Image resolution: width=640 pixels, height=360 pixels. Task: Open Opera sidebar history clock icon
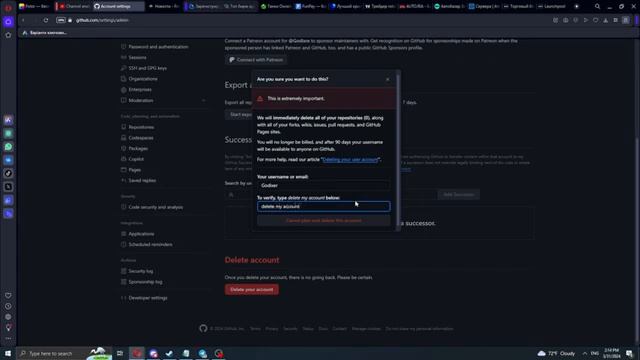click(8, 306)
